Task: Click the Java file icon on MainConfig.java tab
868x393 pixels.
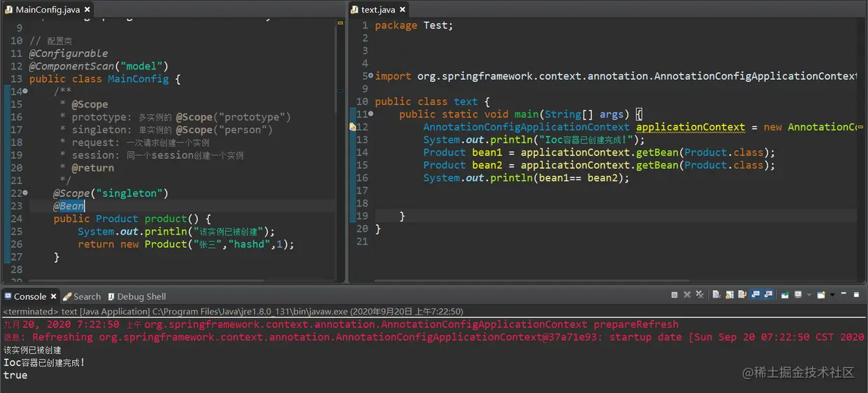Action: tap(8, 10)
